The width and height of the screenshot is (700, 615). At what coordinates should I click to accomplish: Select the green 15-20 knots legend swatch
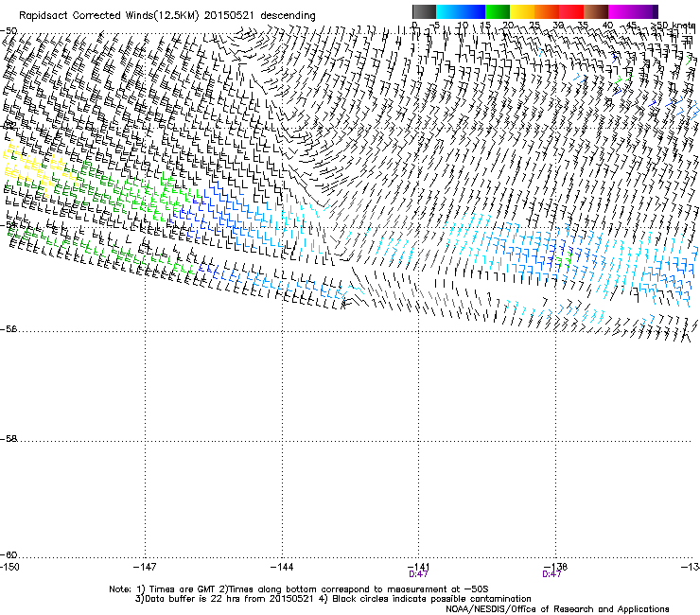(498, 11)
